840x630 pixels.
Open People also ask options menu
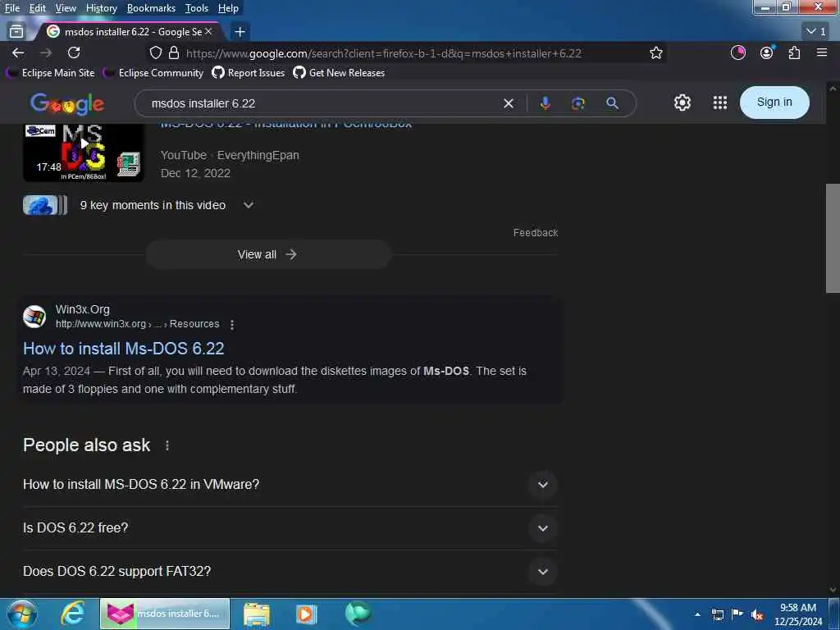[x=167, y=445]
